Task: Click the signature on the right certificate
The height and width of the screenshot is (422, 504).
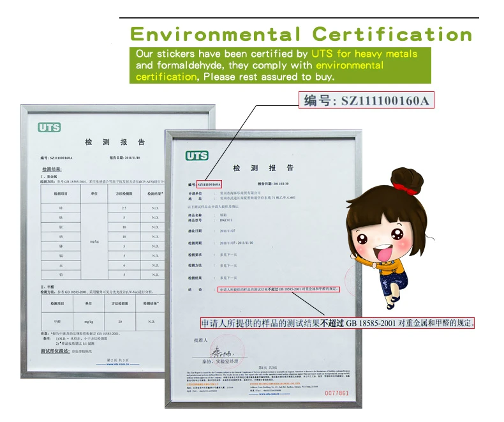Action: 221,352
